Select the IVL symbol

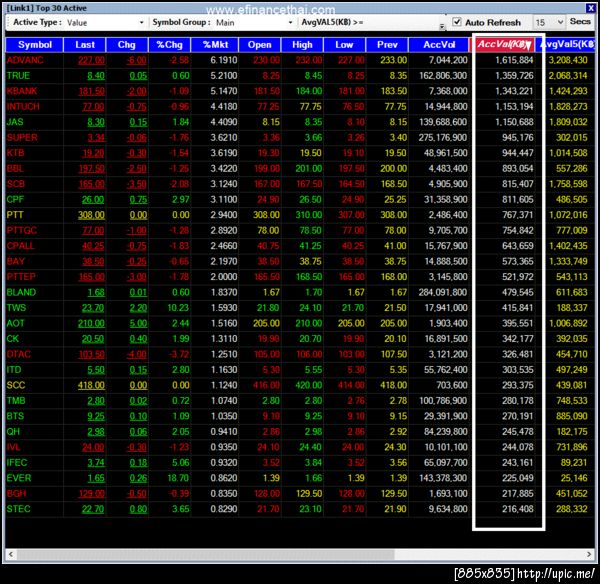(13, 447)
